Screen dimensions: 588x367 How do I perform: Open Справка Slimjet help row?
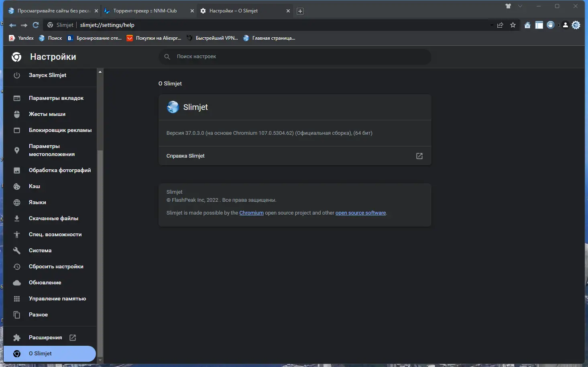coord(295,156)
